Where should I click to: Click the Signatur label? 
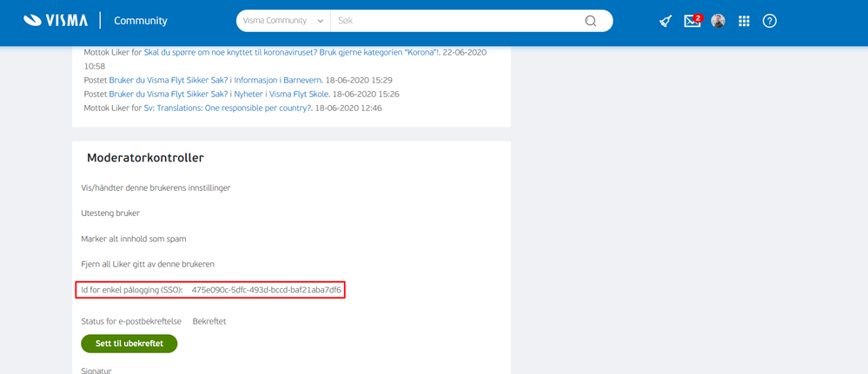[x=96, y=371]
